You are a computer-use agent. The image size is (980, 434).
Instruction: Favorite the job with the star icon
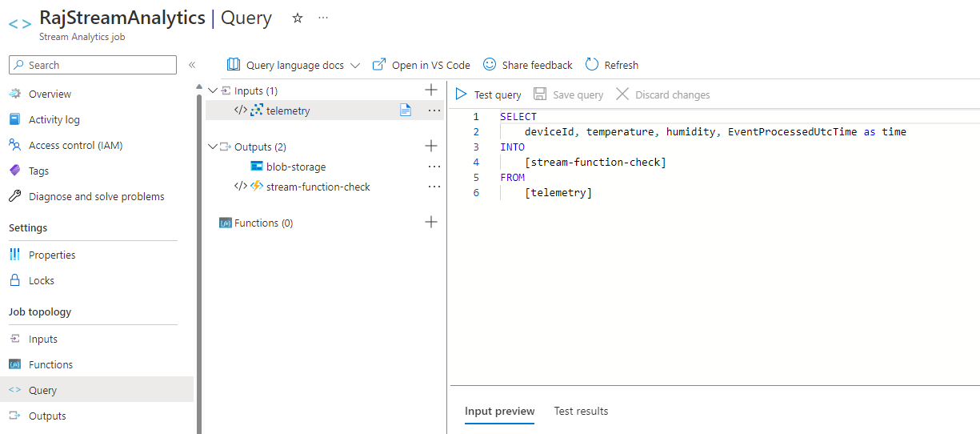click(x=298, y=18)
